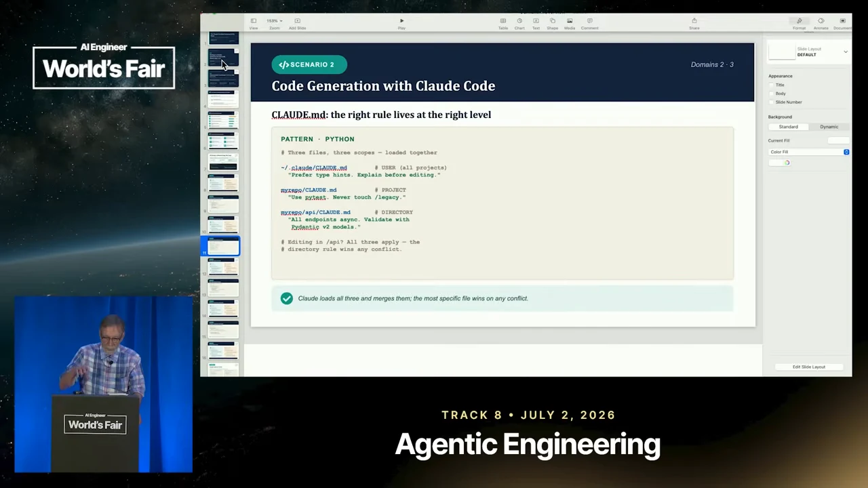Open the Media insert menu

[x=570, y=24]
